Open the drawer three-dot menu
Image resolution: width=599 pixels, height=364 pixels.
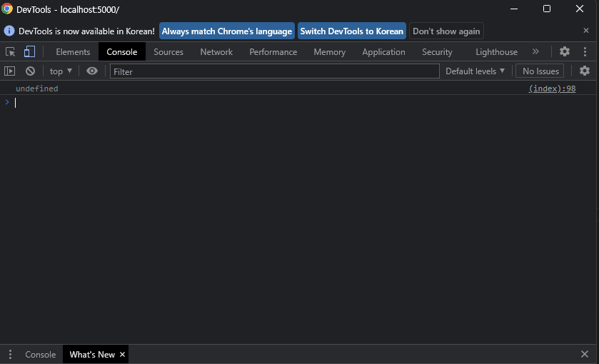pos(10,355)
